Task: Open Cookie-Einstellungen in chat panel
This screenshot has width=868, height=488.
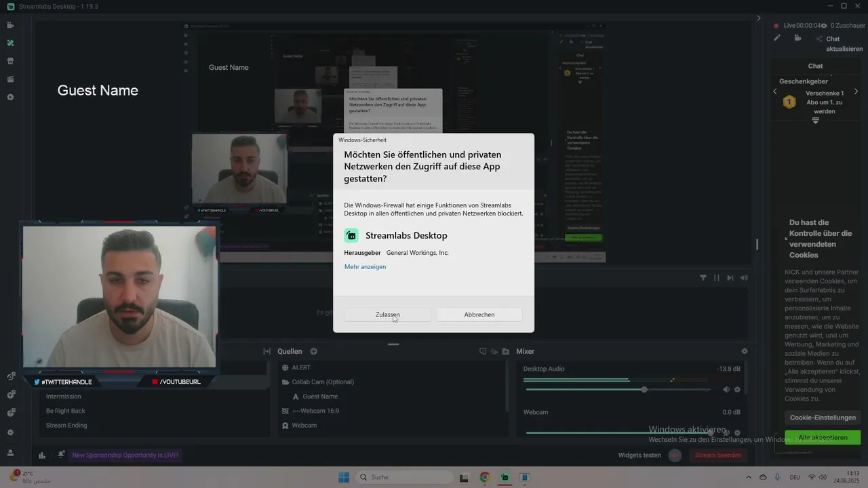Action: tap(822, 418)
